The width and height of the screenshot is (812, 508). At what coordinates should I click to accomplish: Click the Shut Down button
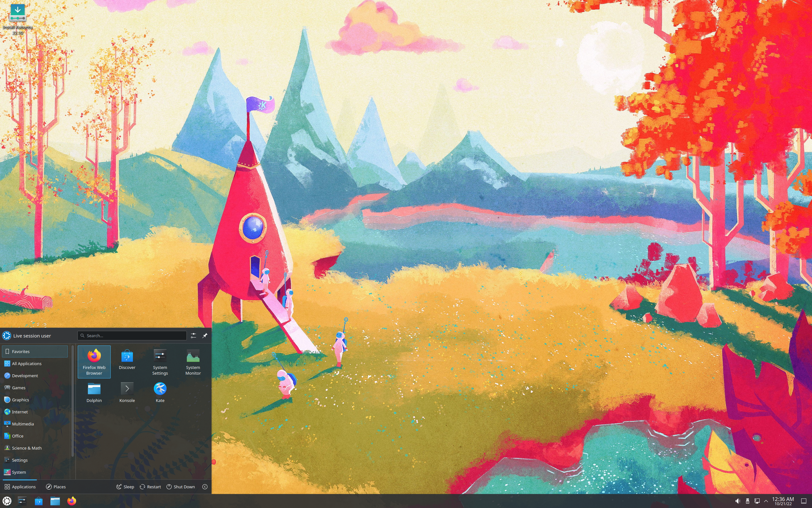tap(180, 486)
